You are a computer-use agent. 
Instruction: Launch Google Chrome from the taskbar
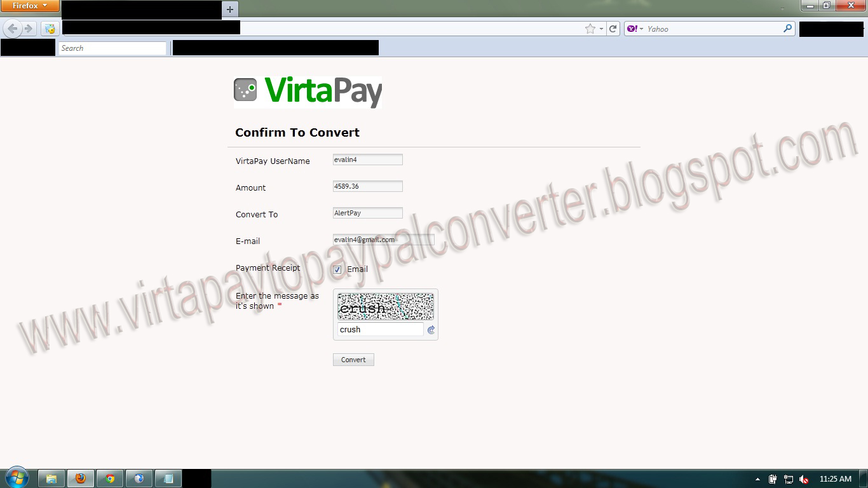(x=110, y=478)
